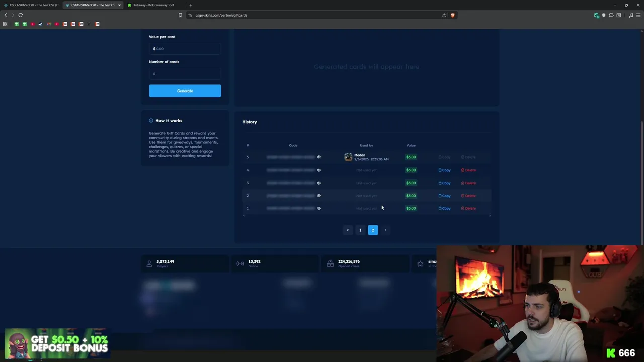This screenshot has height=362, width=644.
Task: Open the extensions puzzle icon
Action: (611, 15)
